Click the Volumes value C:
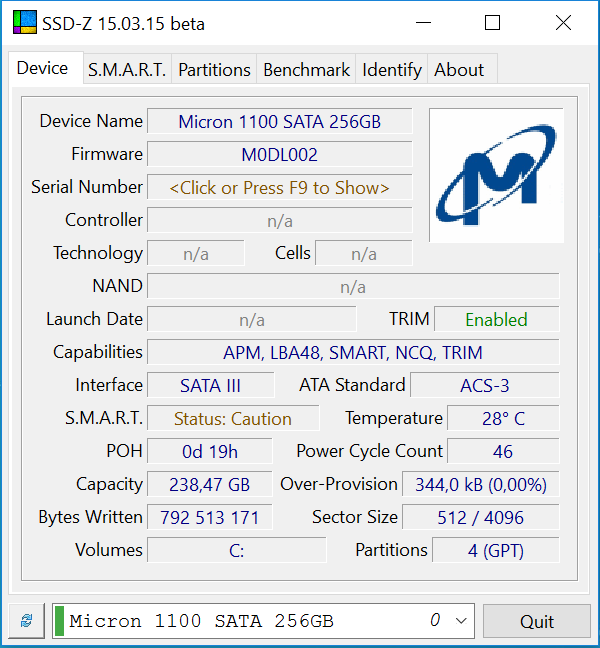The height and width of the screenshot is (648, 600). [237, 550]
